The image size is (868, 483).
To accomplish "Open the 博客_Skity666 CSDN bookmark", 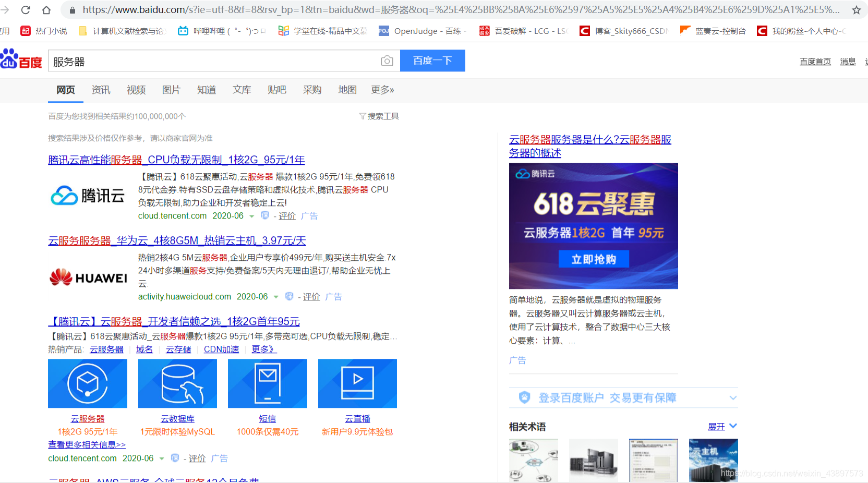I will 624,31.
